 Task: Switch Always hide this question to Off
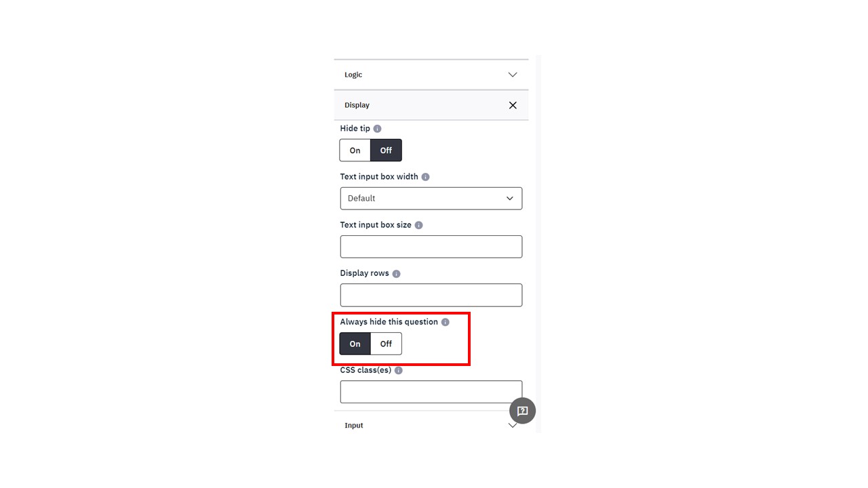pyautogui.click(x=386, y=344)
